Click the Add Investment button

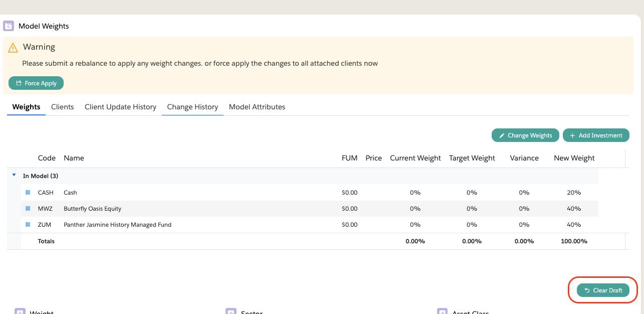click(x=596, y=135)
